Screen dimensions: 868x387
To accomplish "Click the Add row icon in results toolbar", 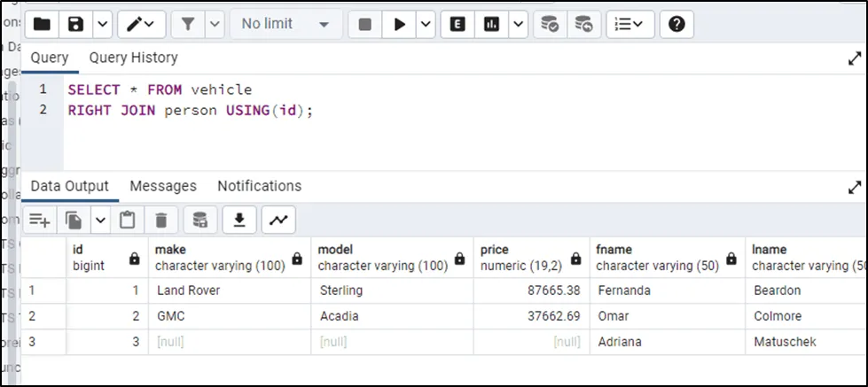I will (40, 220).
